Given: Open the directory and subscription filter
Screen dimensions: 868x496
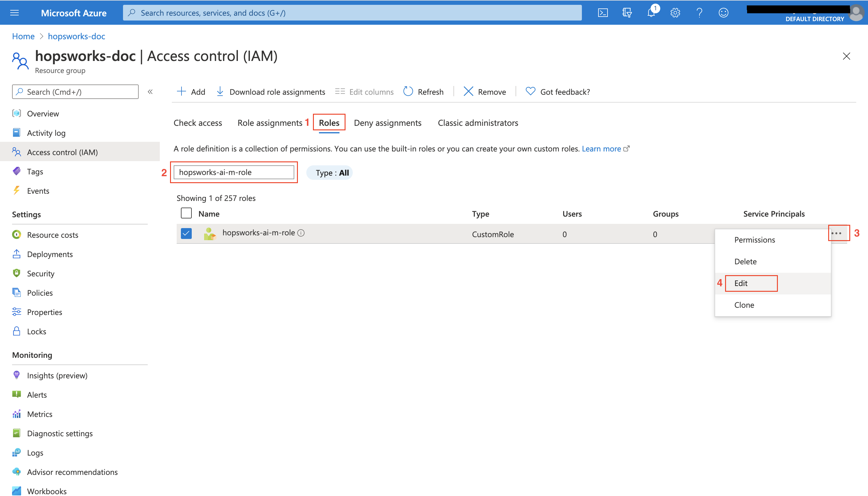Looking at the screenshot, I should click(627, 13).
